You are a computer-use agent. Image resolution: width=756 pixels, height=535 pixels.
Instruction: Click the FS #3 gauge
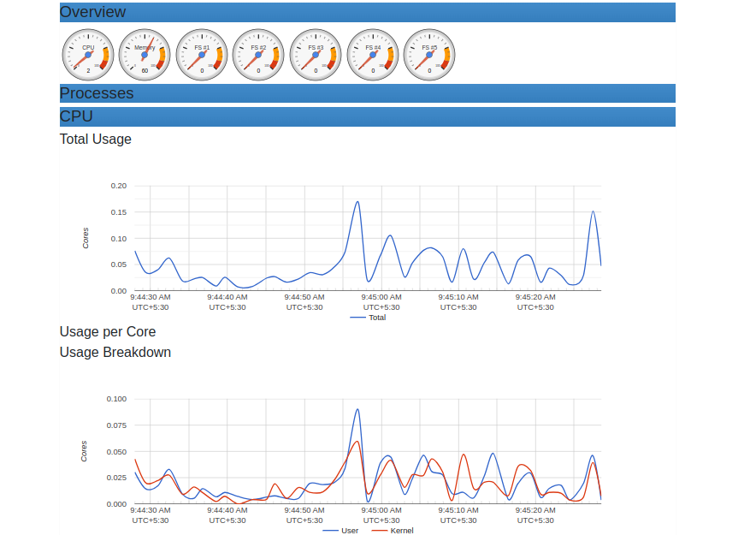tap(316, 54)
